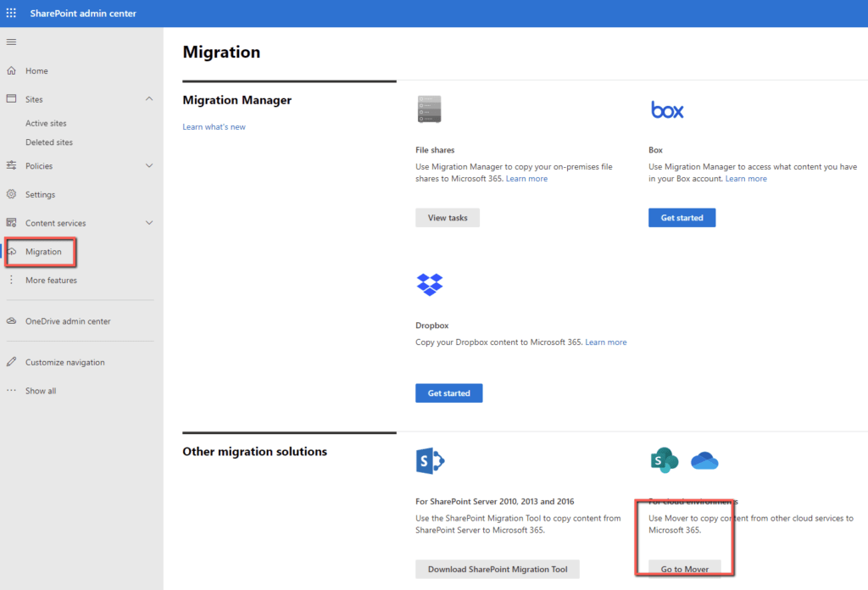
Task: Click the More features dots icon
Action: coord(11,280)
